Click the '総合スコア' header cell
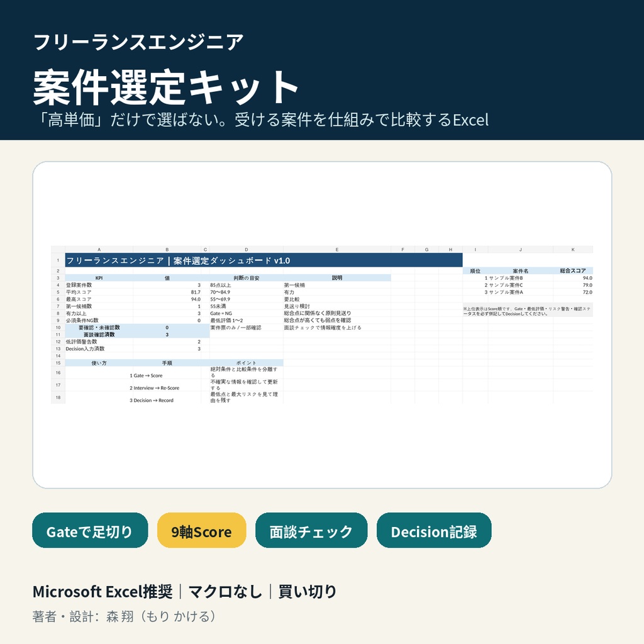The width and height of the screenshot is (644, 644). 573,271
